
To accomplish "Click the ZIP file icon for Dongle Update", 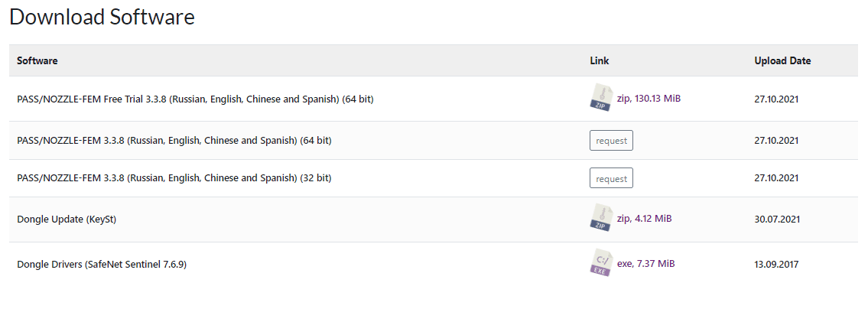I will click(601, 217).
